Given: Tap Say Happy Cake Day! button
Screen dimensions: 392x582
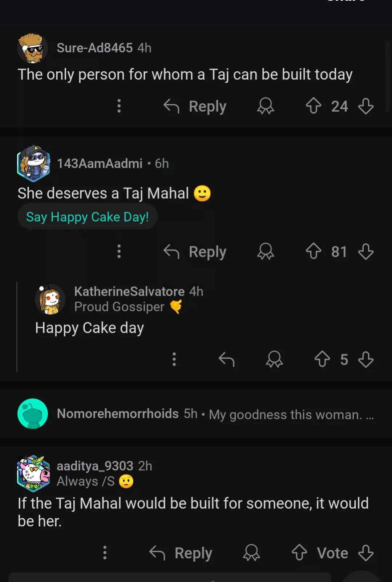Looking at the screenshot, I should click(x=87, y=217).
